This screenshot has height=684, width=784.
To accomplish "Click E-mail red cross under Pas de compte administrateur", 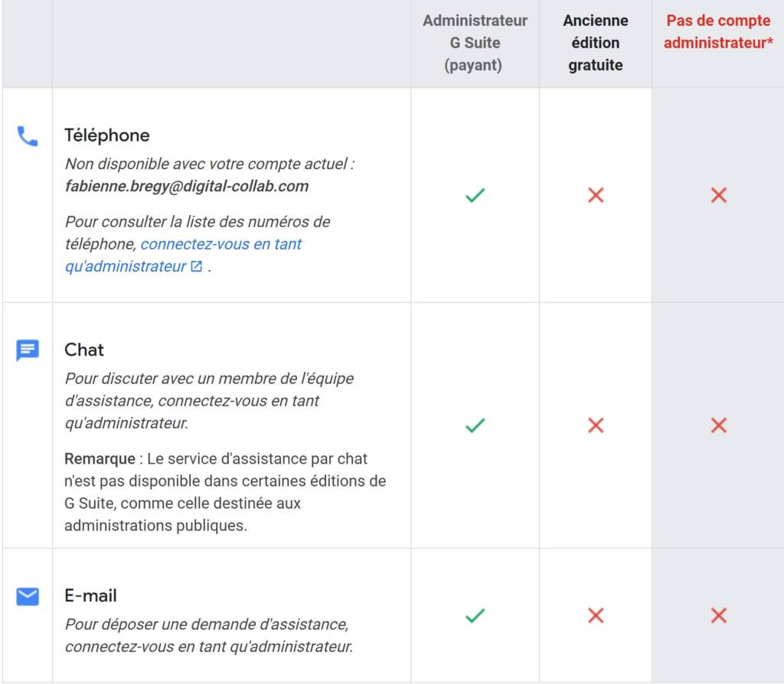I will [718, 615].
